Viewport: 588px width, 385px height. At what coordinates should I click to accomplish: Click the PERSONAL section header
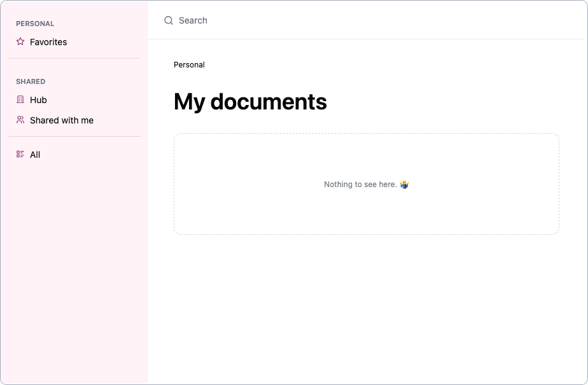tap(35, 24)
